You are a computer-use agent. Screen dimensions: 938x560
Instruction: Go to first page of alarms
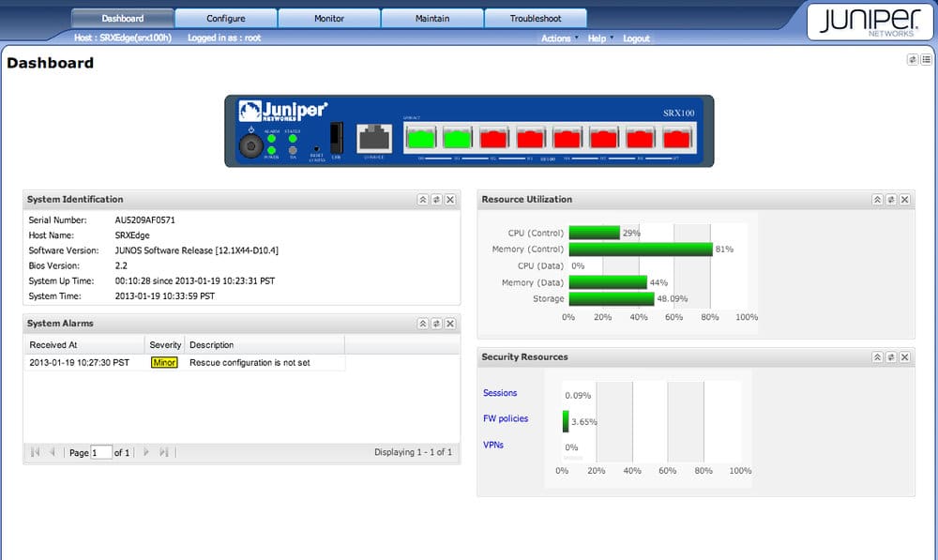[36, 452]
